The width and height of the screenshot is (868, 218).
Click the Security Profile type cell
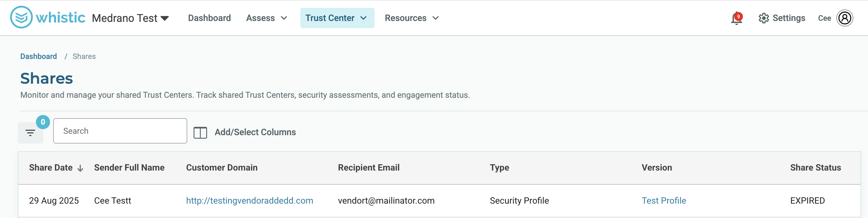coord(519,200)
